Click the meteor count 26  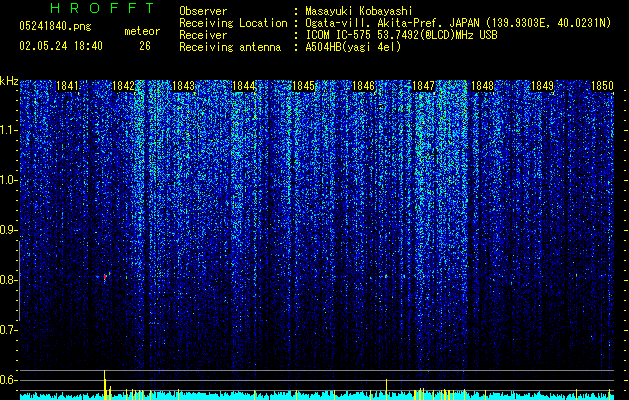coord(145,46)
